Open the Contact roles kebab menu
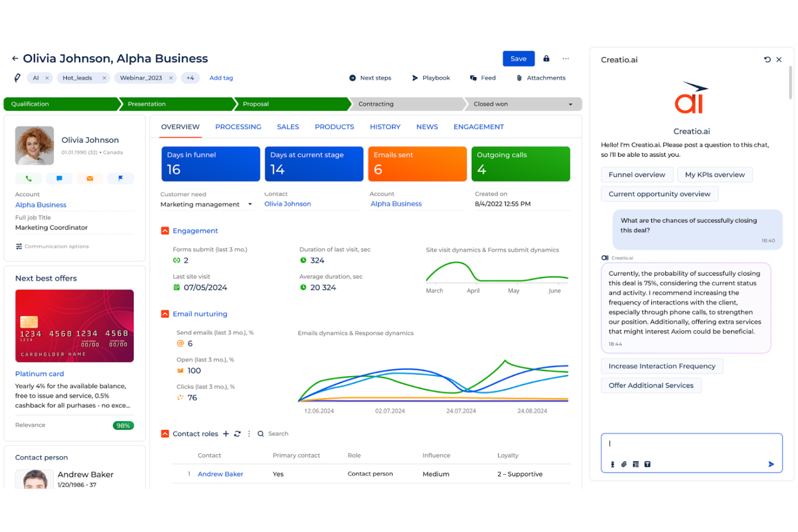Screen dimensions: 798x532 point(249,433)
